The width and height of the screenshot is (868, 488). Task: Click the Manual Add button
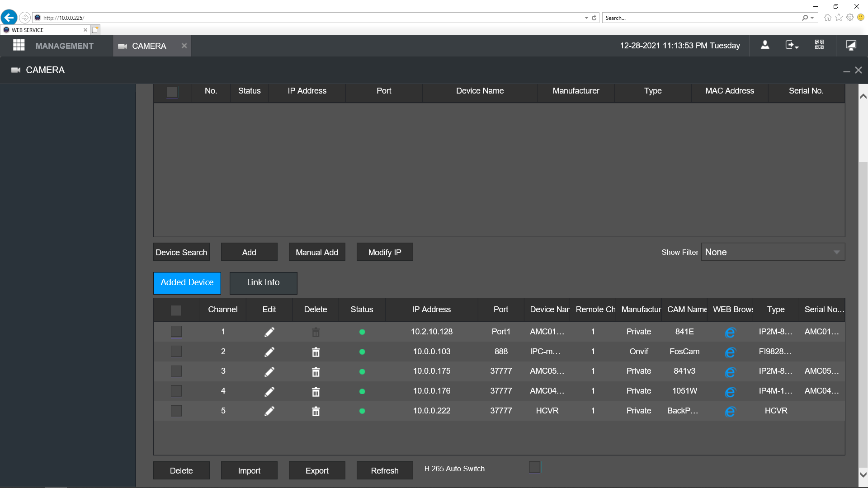[x=317, y=252]
